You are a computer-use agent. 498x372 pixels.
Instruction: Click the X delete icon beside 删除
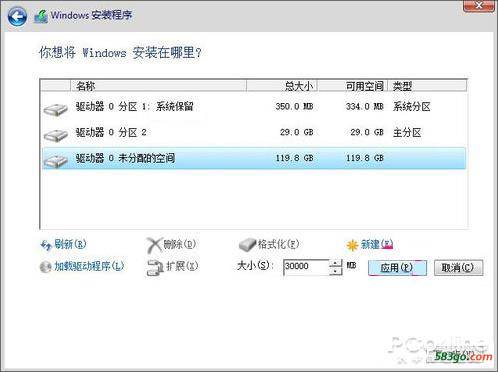pyautogui.click(x=154, y=245)
